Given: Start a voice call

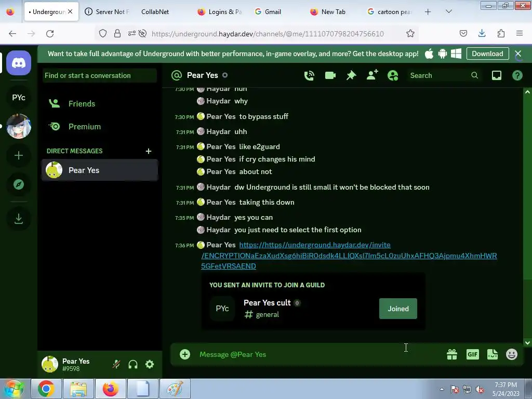Looking at the screenshot, I should pyautogui.click(x=309, y=75).
